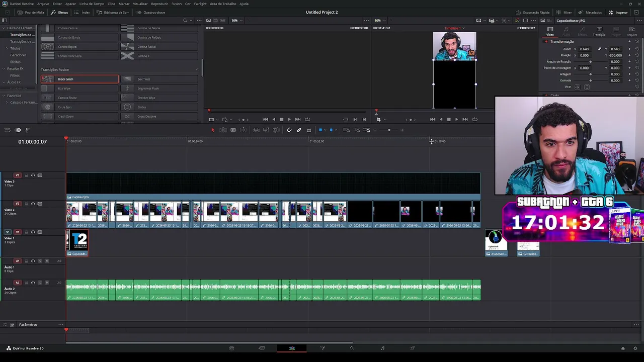Toggle Position Lock padlock in toolbar
The image size is (644, 362).
click(x=309, y=130)
